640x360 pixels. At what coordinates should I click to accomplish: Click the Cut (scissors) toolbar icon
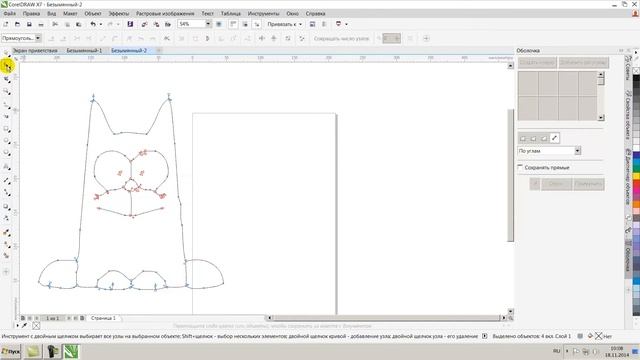(x=55, y=24)
